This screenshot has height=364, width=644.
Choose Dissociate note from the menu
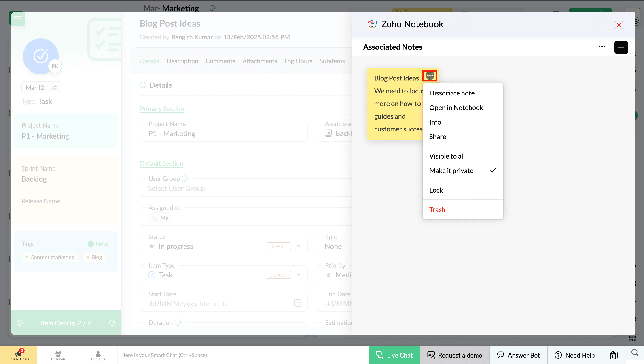coord(451,93)
